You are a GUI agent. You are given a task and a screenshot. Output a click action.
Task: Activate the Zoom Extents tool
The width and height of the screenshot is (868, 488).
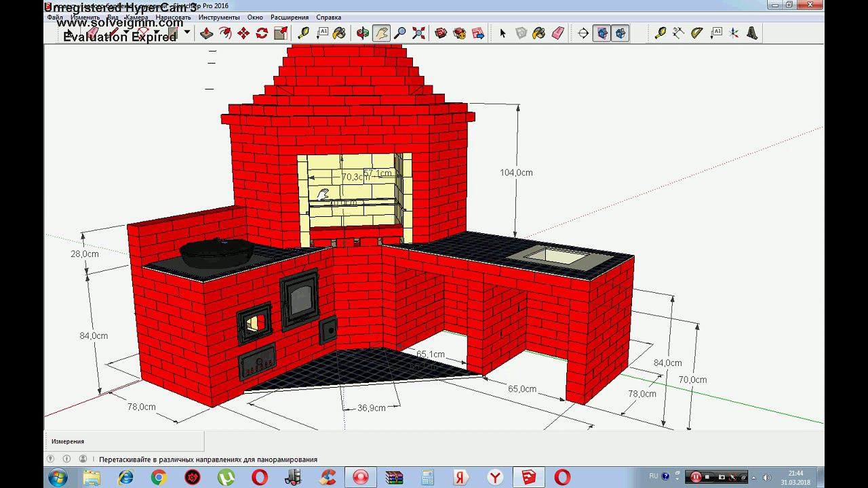coord(419,33)
